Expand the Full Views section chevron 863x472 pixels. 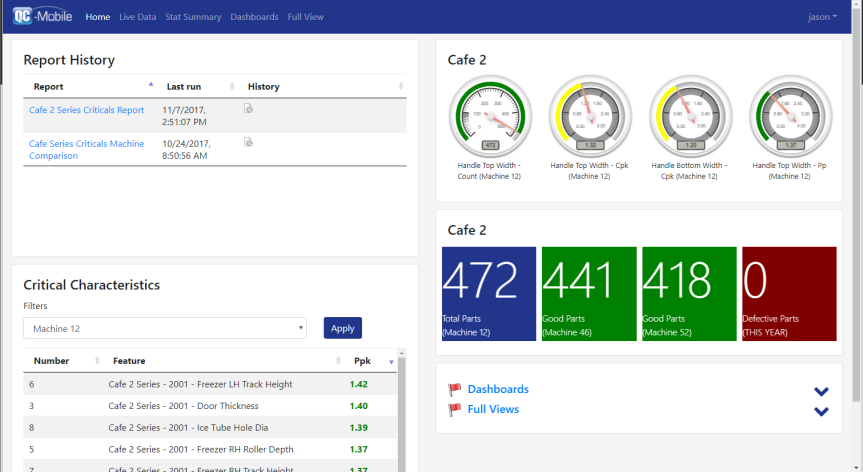[x=821, y=411]
